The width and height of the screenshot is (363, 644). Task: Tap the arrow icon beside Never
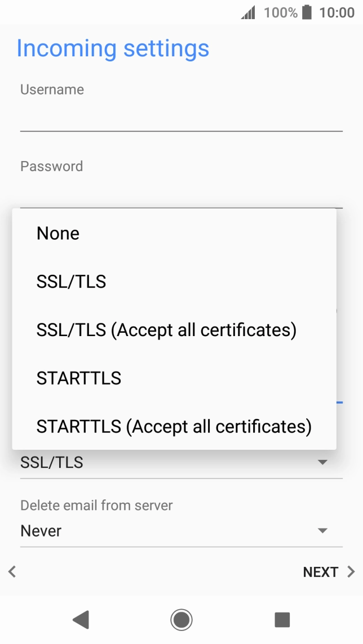click(x=322, y=531)
